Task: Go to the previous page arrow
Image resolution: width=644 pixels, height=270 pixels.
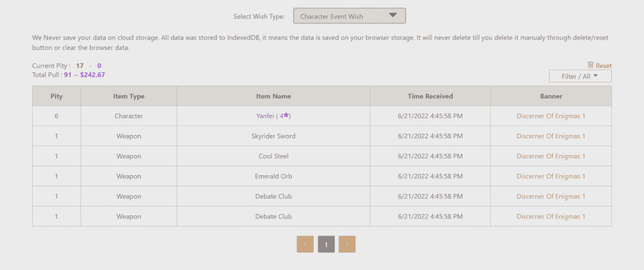Action: (x=305, y=244)
